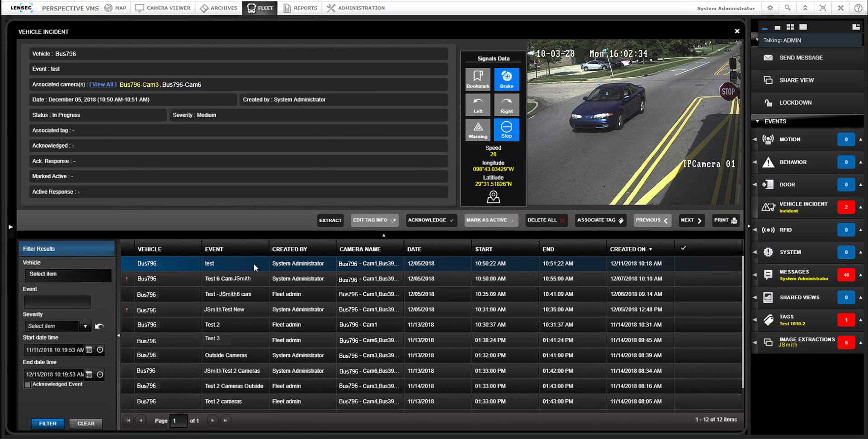Switch to the ARCHIVES tab
This screenshot has height=439, width=868.
tap(219, 8)
